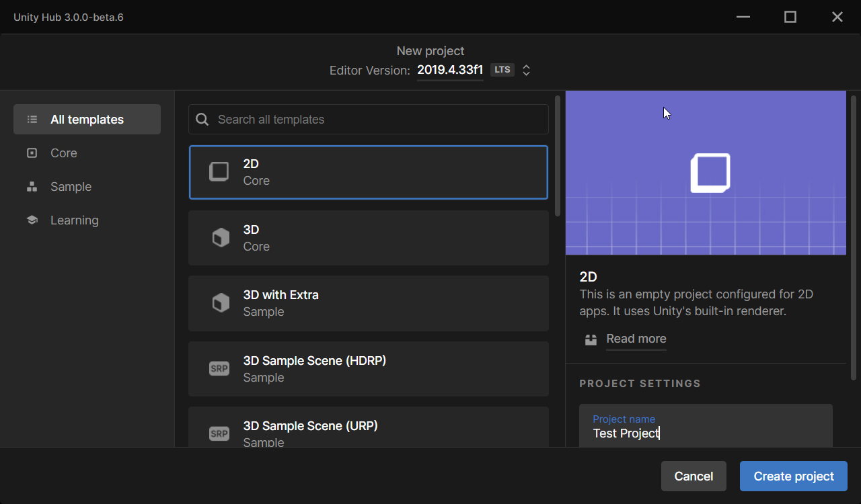This screenshot has width=861, height=504.
Task: Click the search magnifier icon
Action: (202, 120)
